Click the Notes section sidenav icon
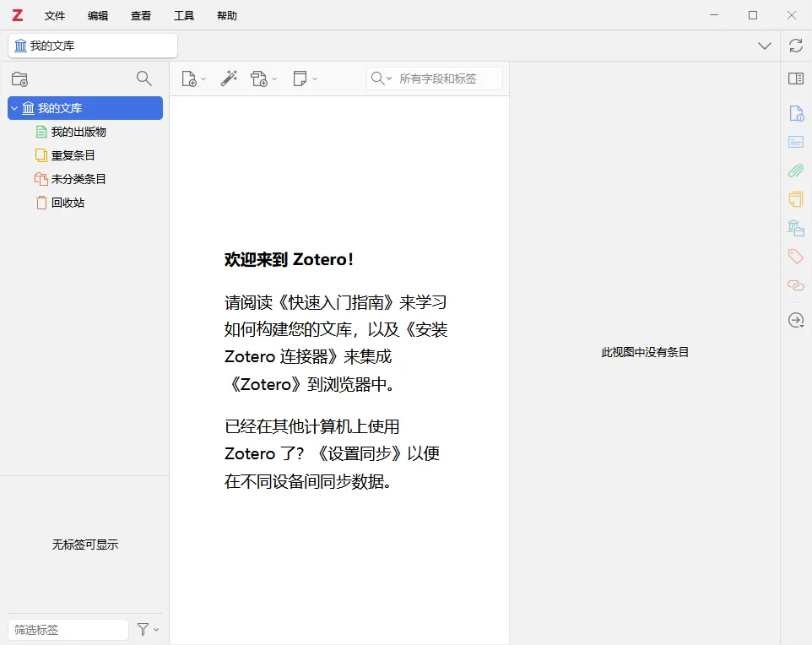The image size is (812, 645). [796, 199]
